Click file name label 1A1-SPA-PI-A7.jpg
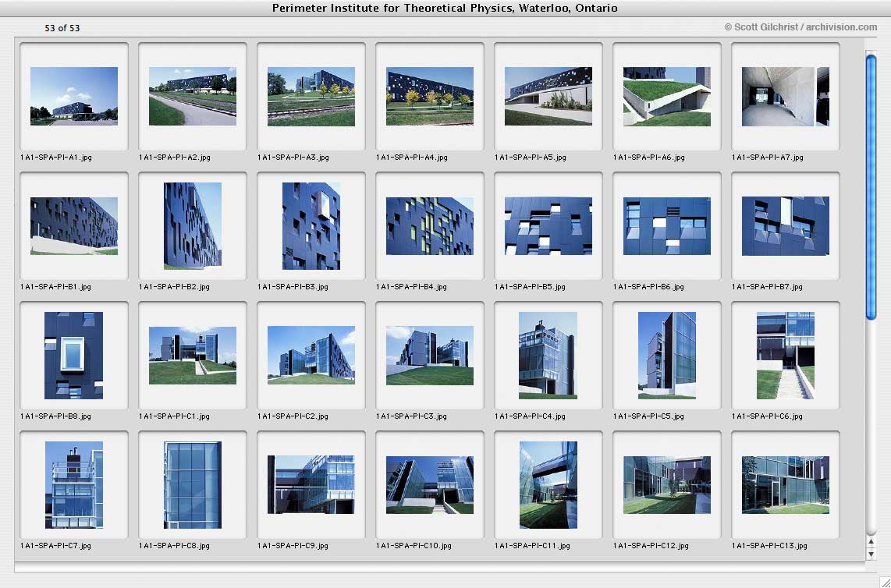Viewport: 891px width, 588px height. pyautogui.click(x=768, y=158)
